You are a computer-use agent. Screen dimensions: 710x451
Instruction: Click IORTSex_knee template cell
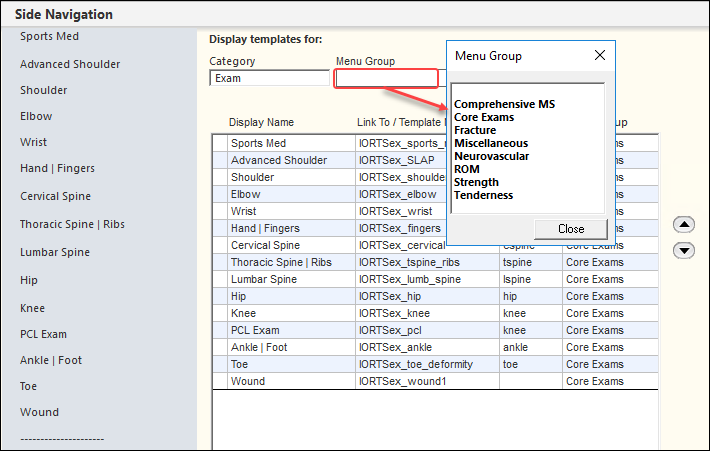427,313
